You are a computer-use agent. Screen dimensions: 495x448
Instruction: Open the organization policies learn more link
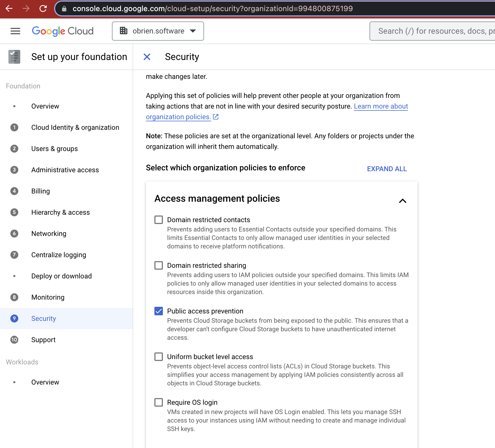[x=381, y=106]
